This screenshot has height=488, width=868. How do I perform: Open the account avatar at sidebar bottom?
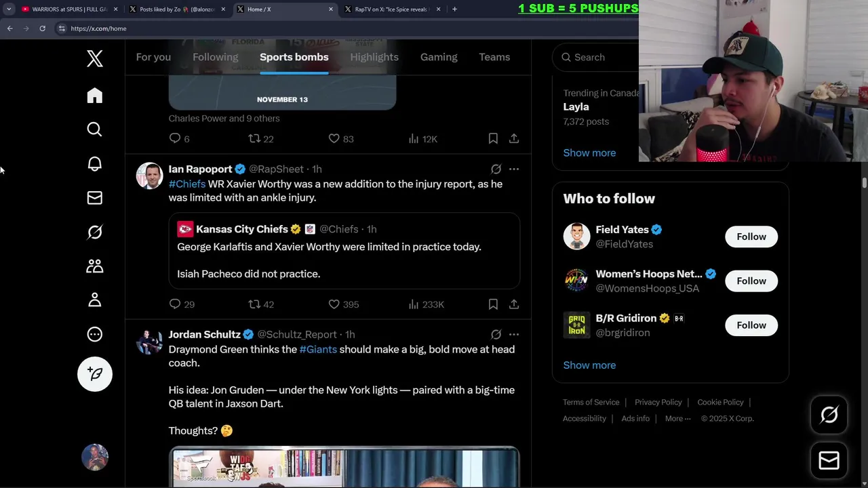pos(95,457)
